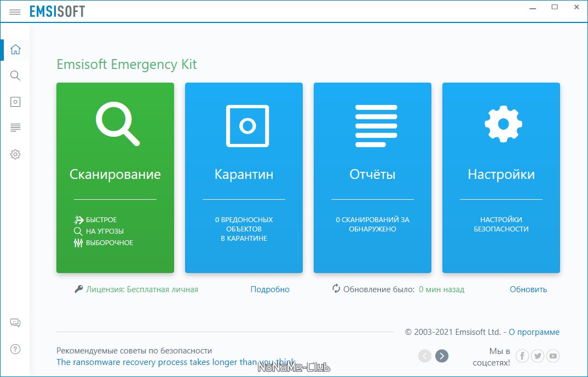
Task: Click the Emsisoft Emergency Kit heading
Action: coord(126,65)
